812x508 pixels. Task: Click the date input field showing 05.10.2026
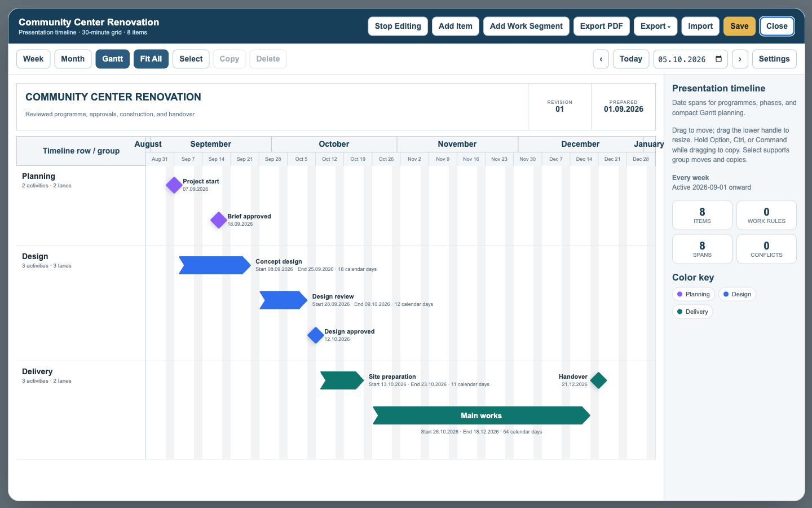690,59
